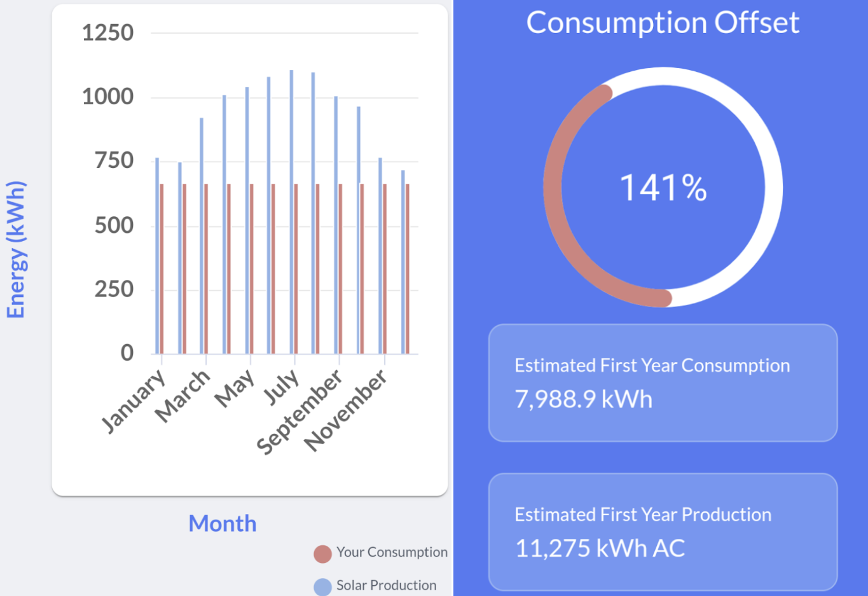Viewport: 868px width, 596px height.
Task: Toggle the Your Consumption legend label
Action: [x=392, y=552]
